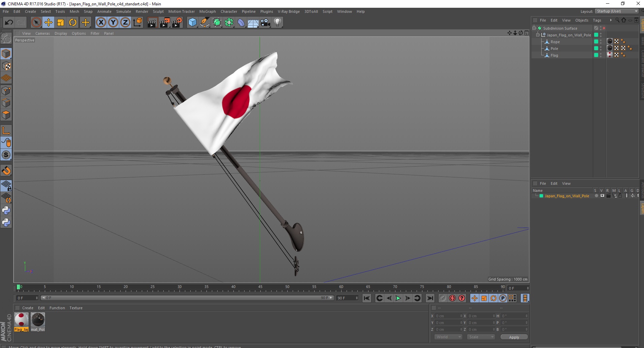The width and height of the screenshot is (644, 348).
Task: Select the Pole object
Action: pyautogui.click(x=554, y=49)
